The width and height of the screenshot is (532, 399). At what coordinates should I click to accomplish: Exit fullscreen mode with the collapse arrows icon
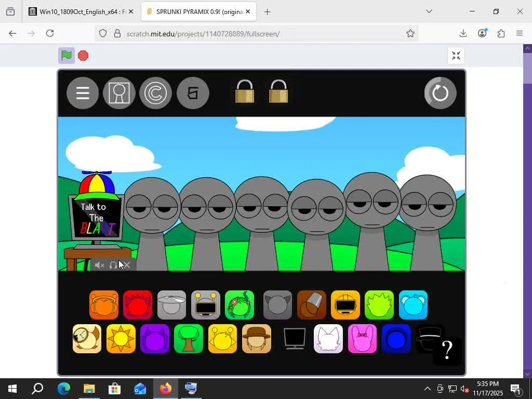click(x=456, y=56)
